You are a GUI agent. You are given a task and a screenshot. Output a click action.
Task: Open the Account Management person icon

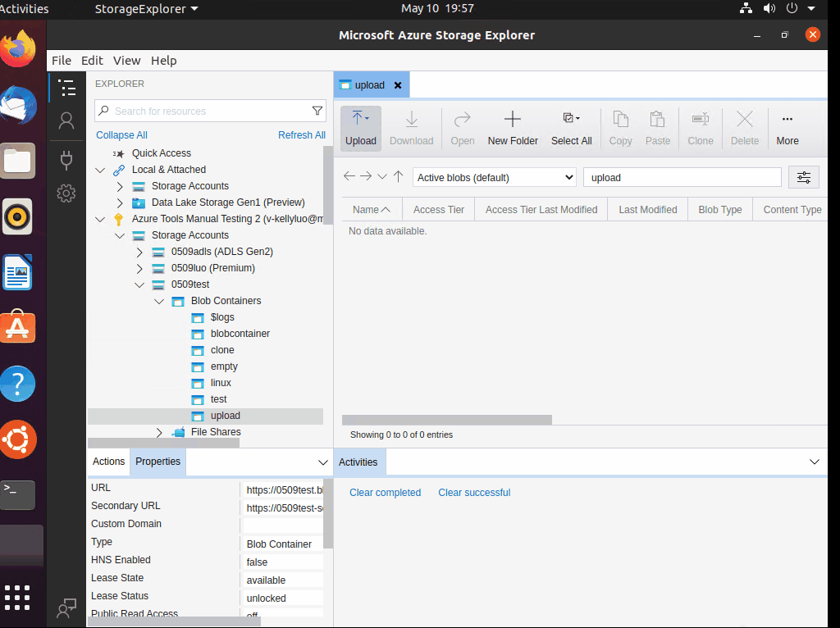pyautogui.click(x=66, y=121)
